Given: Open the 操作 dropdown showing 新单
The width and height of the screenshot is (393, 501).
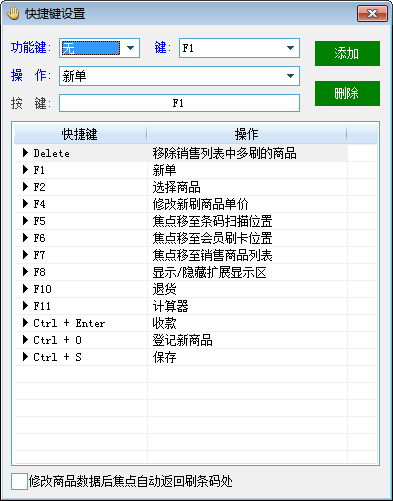Looking at the screenshot, I should click(290, 76).
